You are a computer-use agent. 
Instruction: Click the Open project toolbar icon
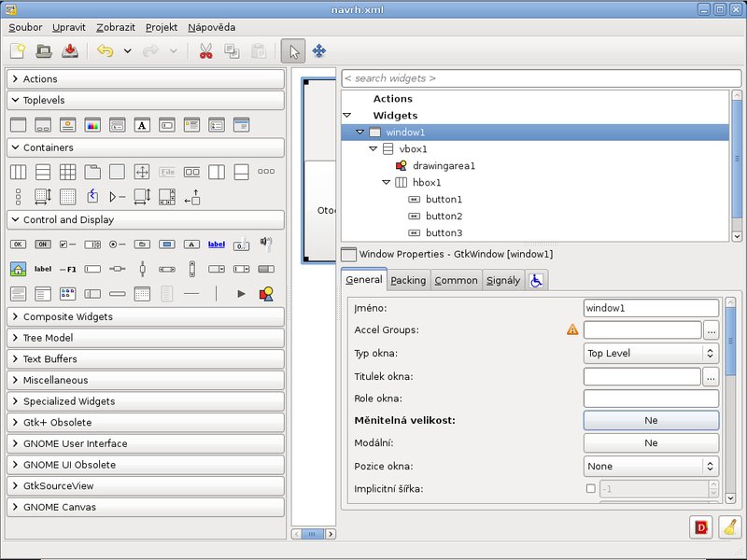[x=44, y=51]
